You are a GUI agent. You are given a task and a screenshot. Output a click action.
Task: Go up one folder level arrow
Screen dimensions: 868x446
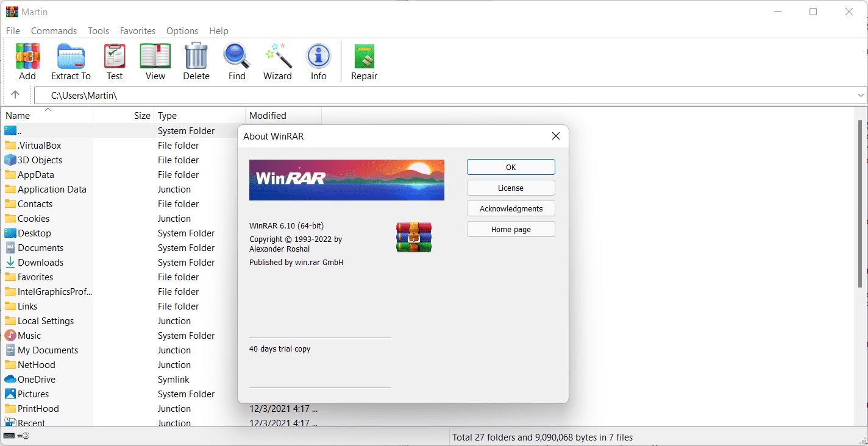[15, 94]
